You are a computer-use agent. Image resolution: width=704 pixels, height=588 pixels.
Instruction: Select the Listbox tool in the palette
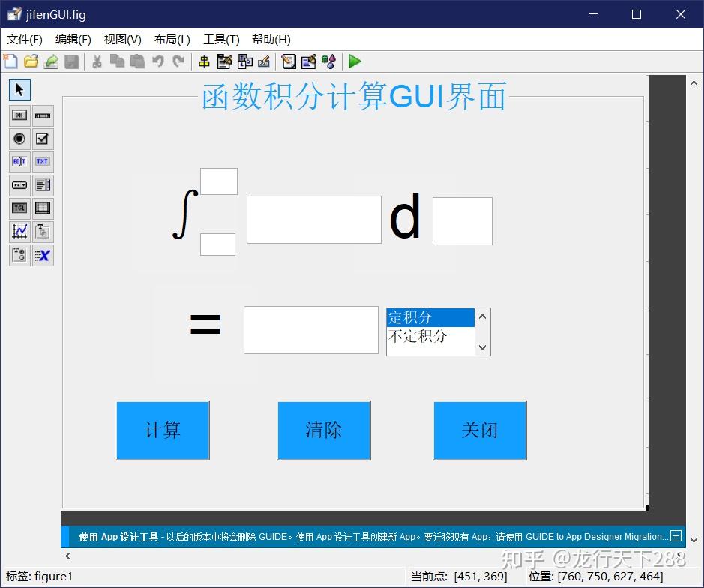coord(43,184)
